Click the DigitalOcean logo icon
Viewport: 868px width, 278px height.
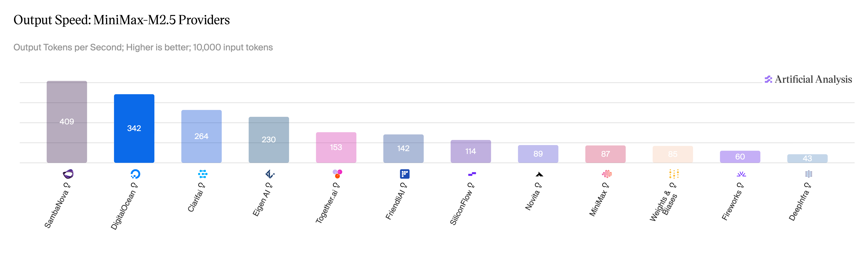tap(135, 174)
